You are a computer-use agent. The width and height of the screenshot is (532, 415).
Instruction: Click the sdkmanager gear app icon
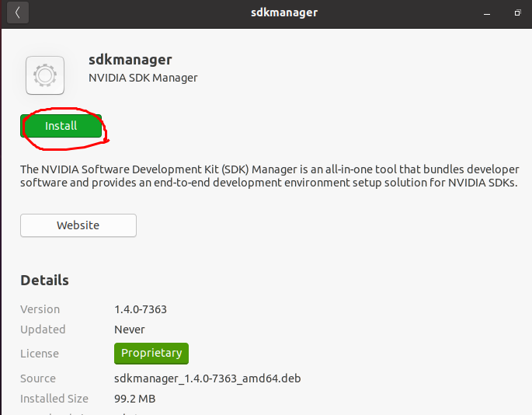[x=45, y=75]
